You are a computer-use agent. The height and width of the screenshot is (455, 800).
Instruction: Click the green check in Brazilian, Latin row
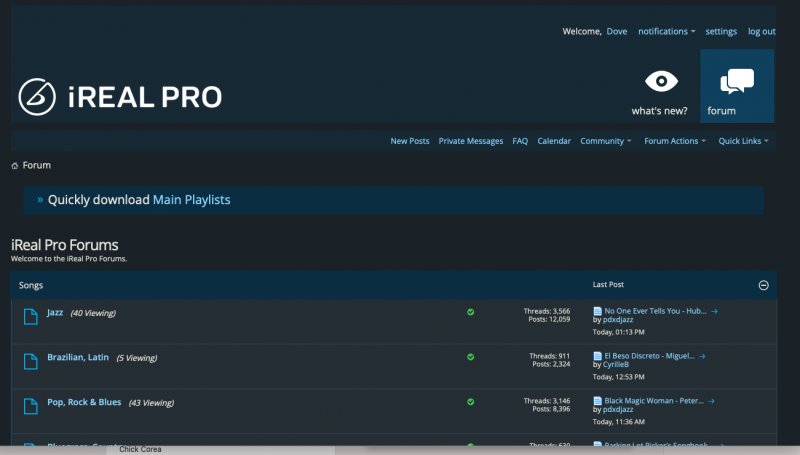coord(470,357)
